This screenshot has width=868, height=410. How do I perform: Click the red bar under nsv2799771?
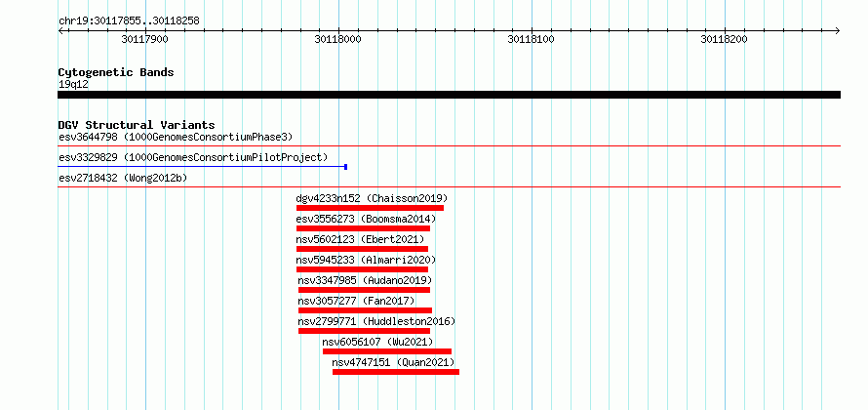tap(364, 331)
